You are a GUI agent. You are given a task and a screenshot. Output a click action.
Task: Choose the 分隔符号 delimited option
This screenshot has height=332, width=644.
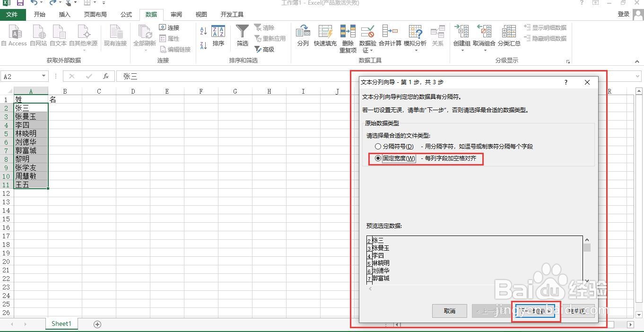coord(378,147)
